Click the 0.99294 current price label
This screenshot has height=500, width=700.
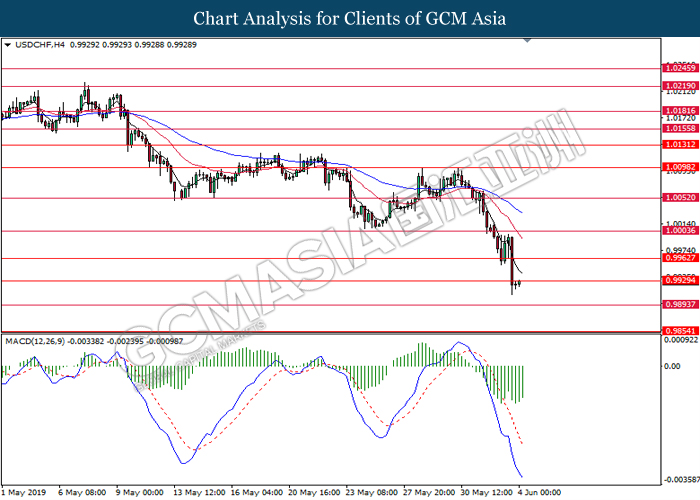pyautogui.click(x=680, y=280)
